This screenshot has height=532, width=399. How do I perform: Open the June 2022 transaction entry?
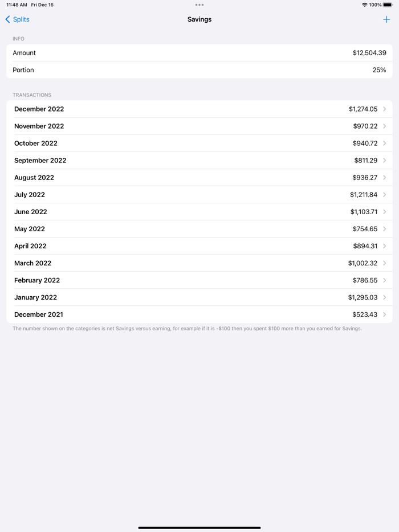(x=199, y=211)
